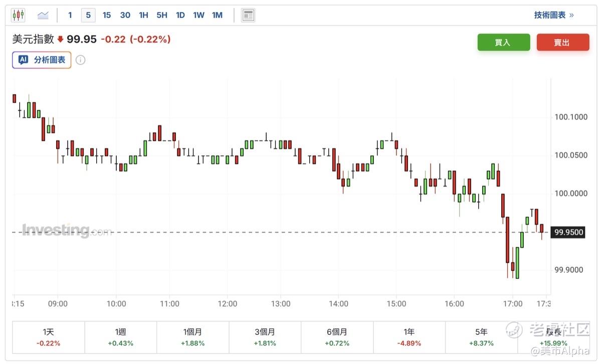Select the 1D interval
The image size is (601, 364).
(180, 15)
